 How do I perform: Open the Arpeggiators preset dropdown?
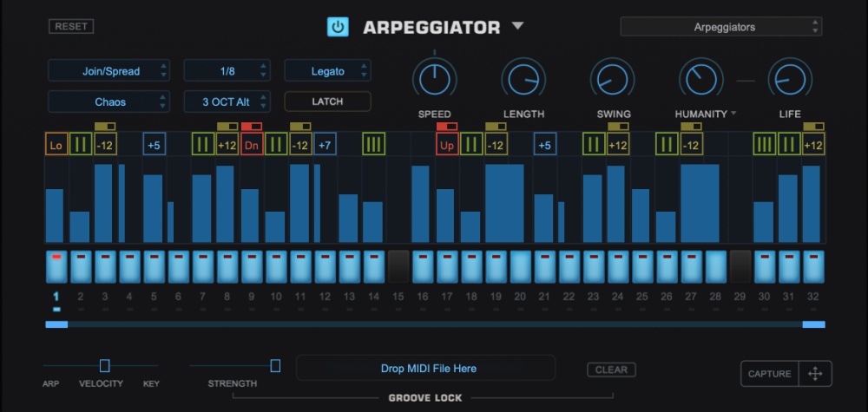(x=720, y=27)
